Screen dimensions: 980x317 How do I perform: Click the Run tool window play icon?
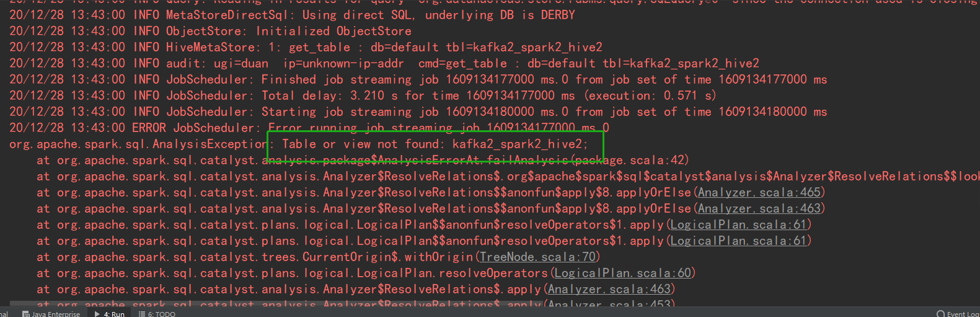pos(97,314)
